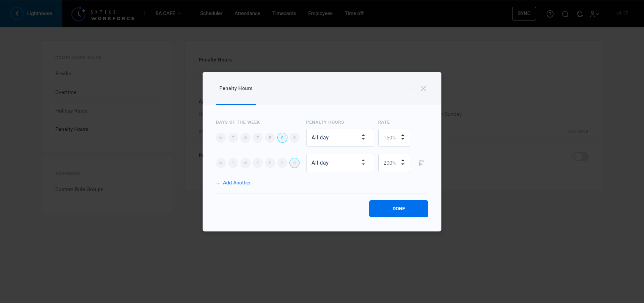Viewport: 644px width, 303px height.
Task: Open the second row All day dropdown
Action: point(339,163)
